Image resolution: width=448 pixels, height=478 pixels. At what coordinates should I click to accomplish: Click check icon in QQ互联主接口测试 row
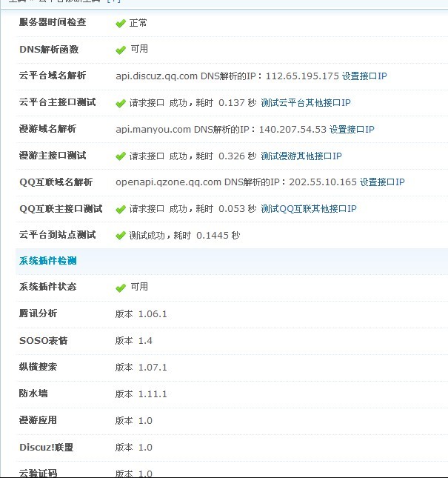point(121,210)
